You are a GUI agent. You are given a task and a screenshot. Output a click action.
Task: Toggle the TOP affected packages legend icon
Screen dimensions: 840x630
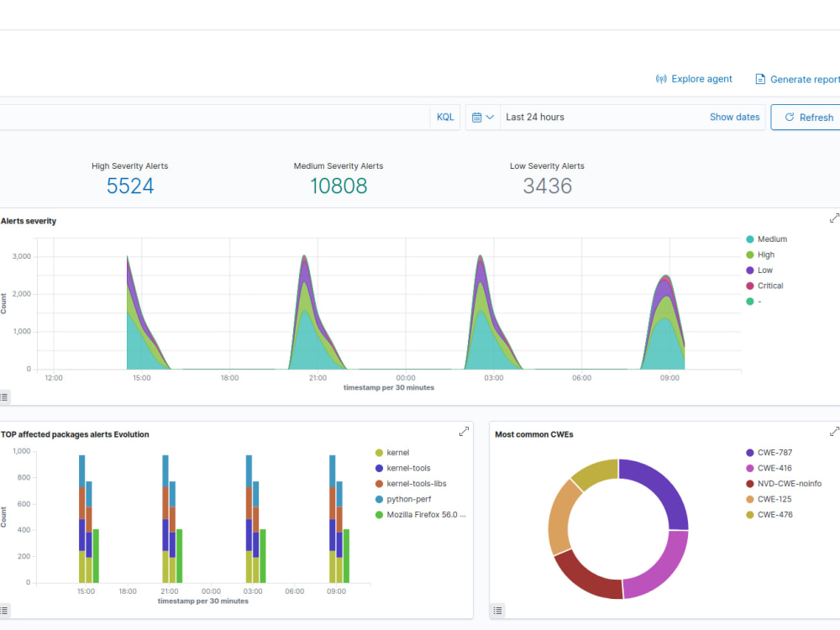click(x=4, y=610)
